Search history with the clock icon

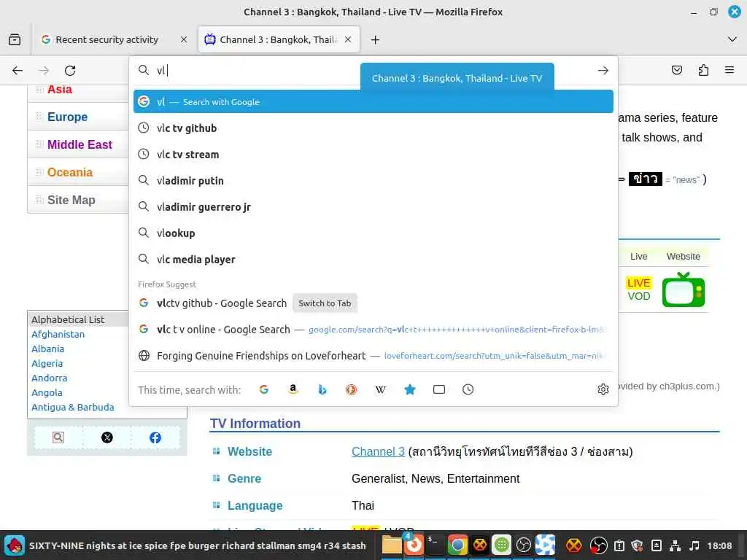pos(468,389)
